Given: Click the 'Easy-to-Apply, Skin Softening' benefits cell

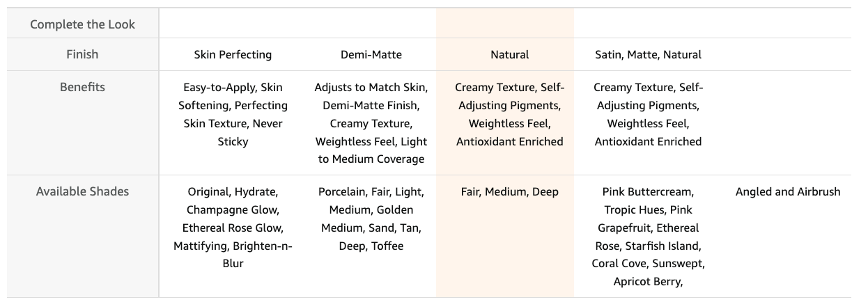Looking at the screenshot, I should [x=233, y=115].
